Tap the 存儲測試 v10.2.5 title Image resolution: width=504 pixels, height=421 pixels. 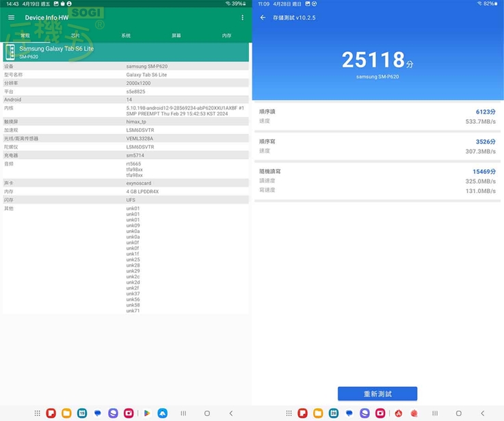point(294,18)
